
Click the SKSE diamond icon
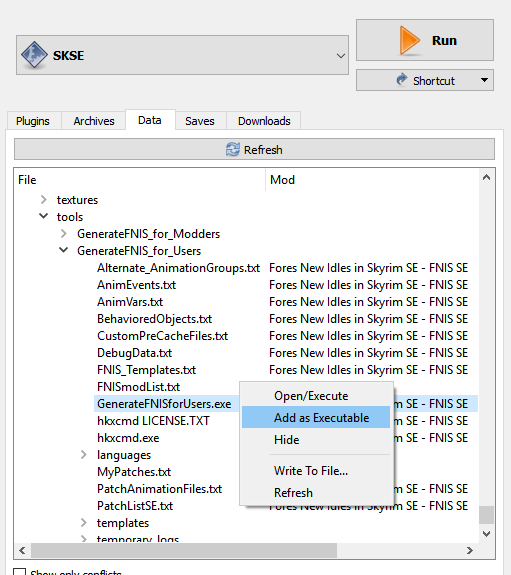pos(34,55)
